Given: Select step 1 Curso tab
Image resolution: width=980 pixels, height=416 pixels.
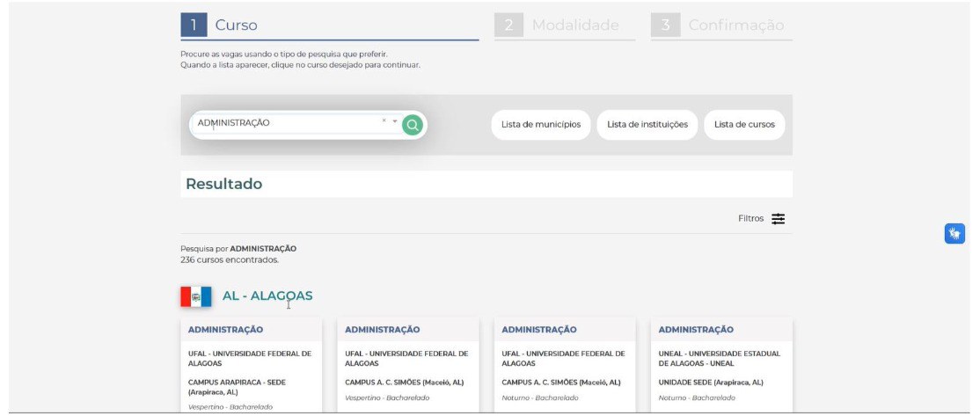Looking at the screenshot, I should tap(329, 26).
